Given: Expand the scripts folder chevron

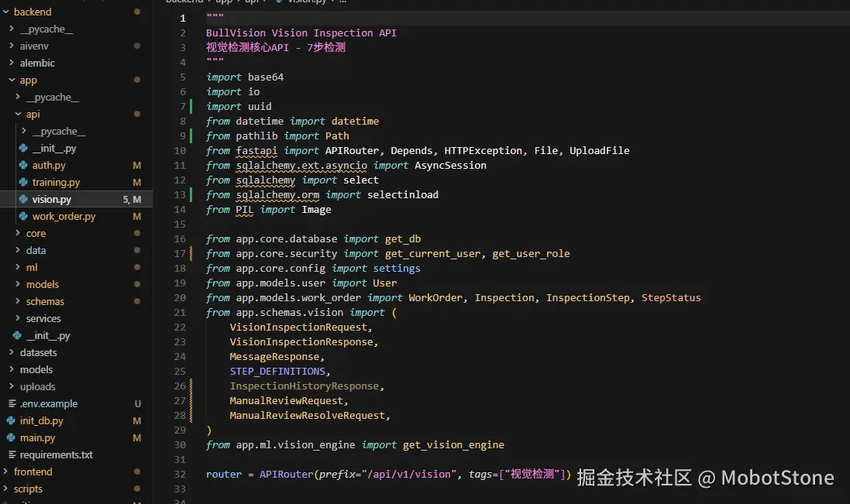Looking at the screenshot, I should pos(6,489).
